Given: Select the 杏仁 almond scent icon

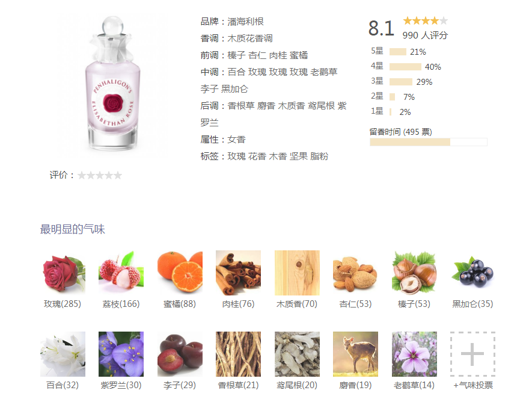Looking at the screenshot, I should coord(356,273).
